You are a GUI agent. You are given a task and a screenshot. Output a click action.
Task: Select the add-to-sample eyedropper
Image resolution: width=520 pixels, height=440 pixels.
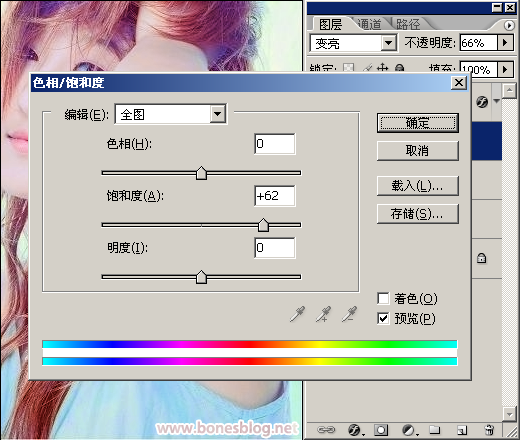[323, 314]
